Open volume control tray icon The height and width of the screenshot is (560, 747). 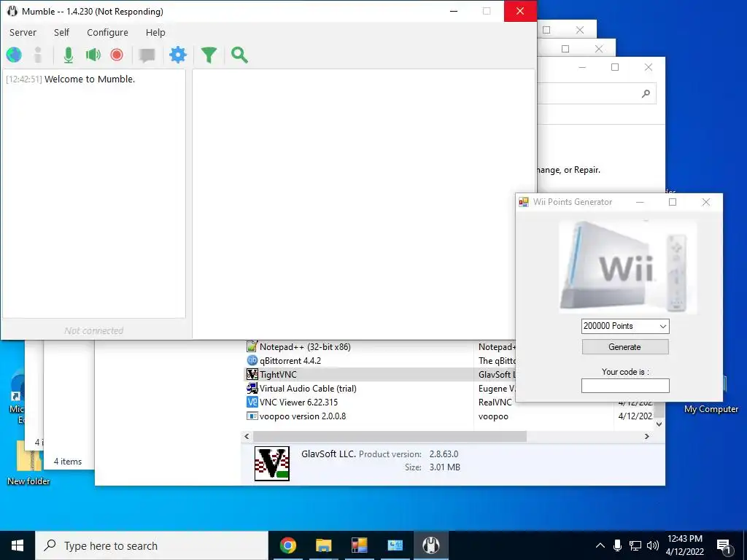click(653, 545)
